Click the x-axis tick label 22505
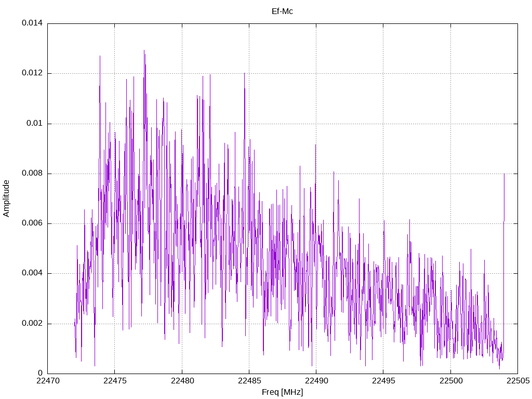Image resolution: width=532 pixels, height=399 pixels. pyautogui.click(x=518, y=381)
